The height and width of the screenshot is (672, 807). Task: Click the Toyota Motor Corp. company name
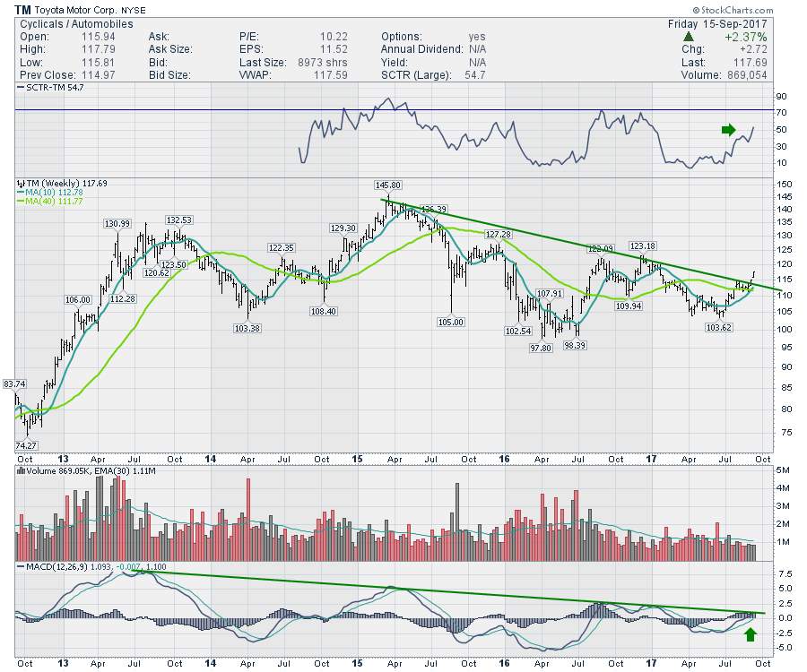pos(75,10)
